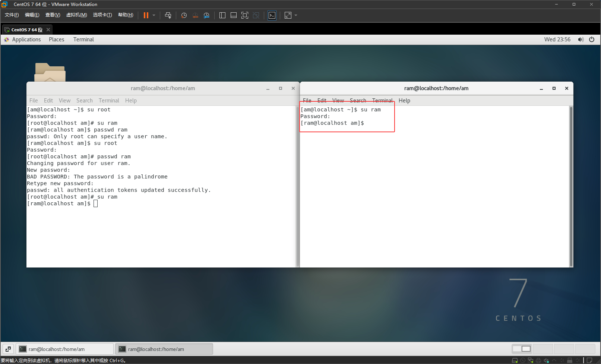Click '[ram@localhost am]$' prompt in right terminal
The image size is (601, 364).
click(332, 123)
